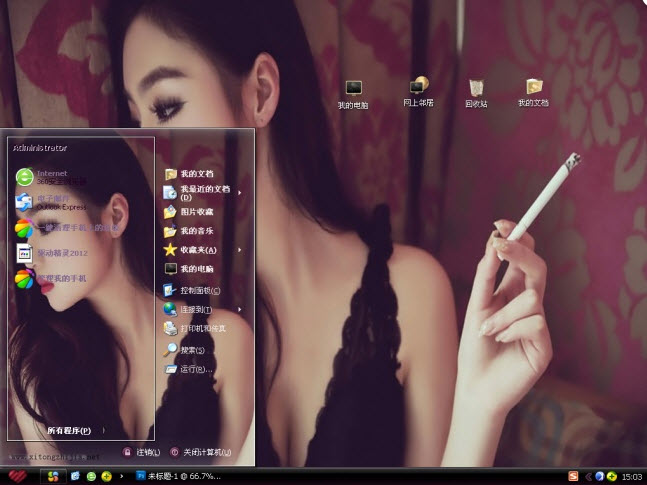This screenshot has height=485, width=647.
Task: Open 控制面板 from start menu
Action: point(198,290)
